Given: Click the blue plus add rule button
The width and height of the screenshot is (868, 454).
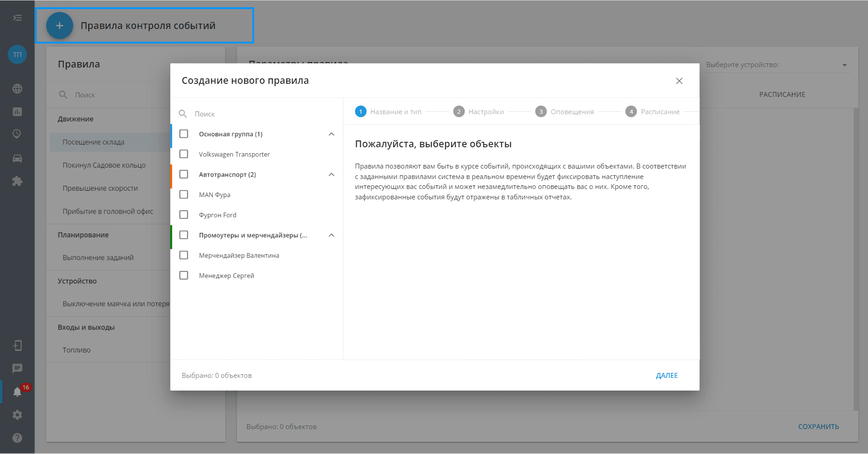Looking at the screenshot, I should [59, 25].
